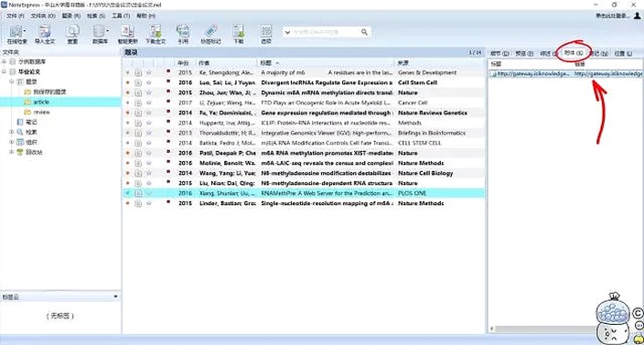Viewport: 644px width, 345px height.
Task: Open the 数据库 toolbar dropdown arrow
Action: pyautogui.click(x=108, y=31)
